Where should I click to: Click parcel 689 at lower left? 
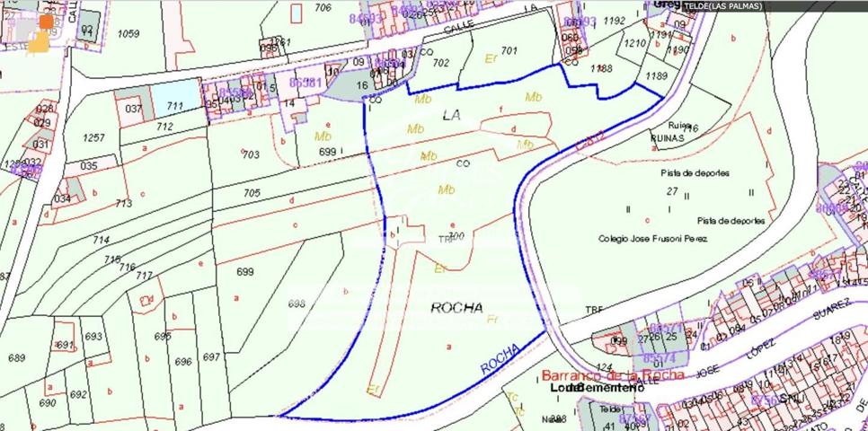coord(16,358)
